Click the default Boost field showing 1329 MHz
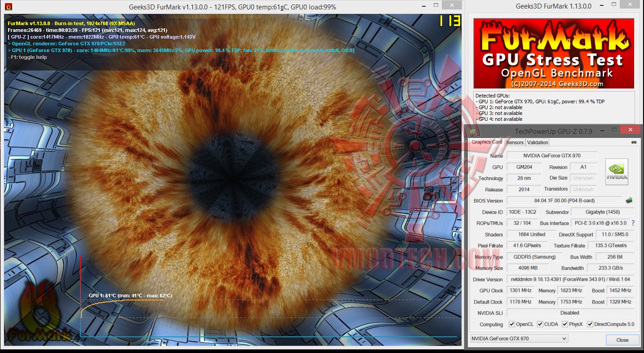Viewport: 644px width, 353px height. 620,302
